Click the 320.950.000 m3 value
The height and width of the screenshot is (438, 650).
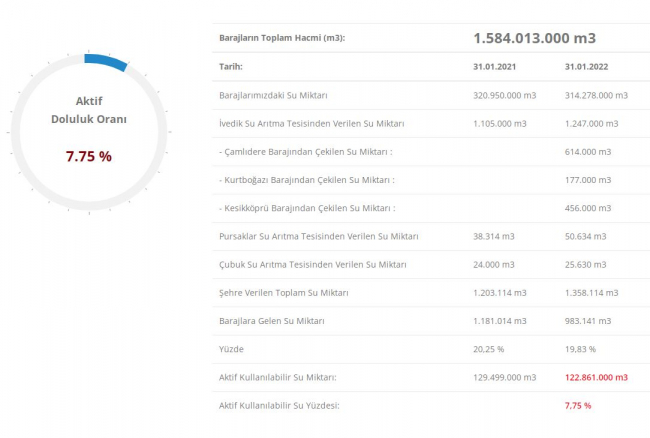click(505, 95)
